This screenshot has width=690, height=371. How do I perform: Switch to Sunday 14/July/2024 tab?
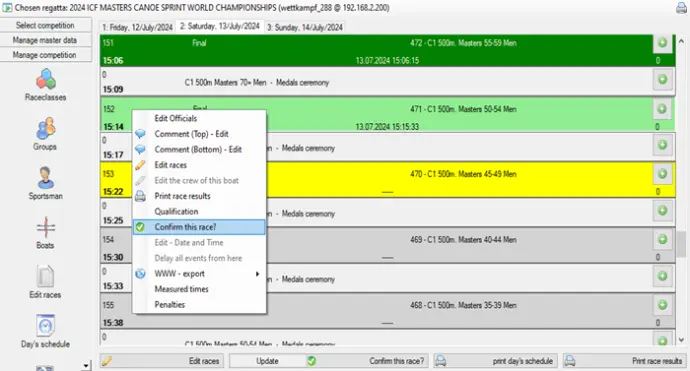pyautogui.click(x=305, y=27)
